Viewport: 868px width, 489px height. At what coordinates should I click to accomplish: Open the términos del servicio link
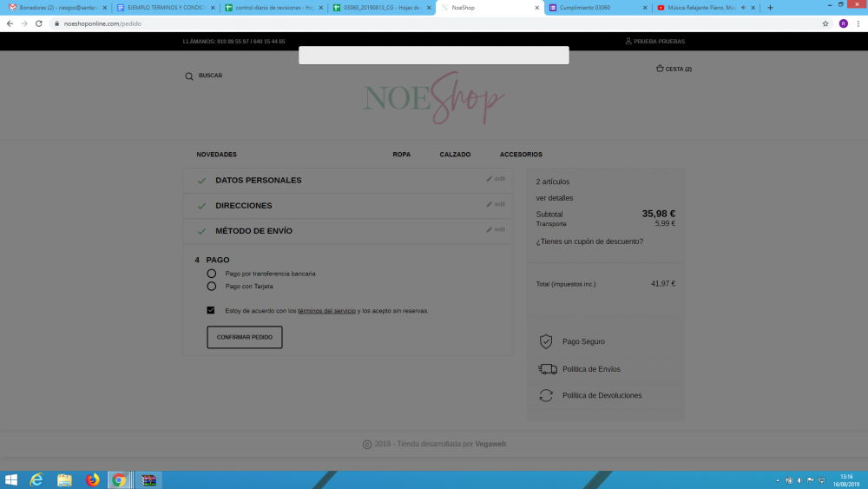coord(326,311)
